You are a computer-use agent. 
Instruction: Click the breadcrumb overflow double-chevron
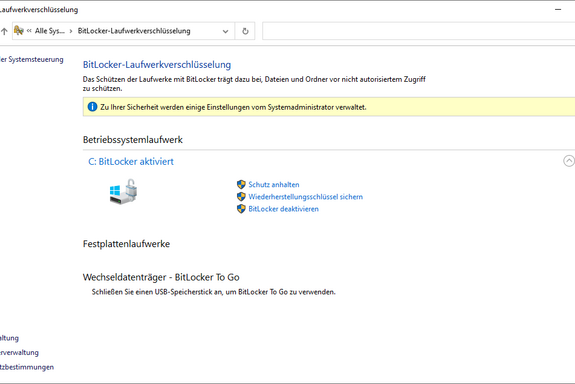29,31
